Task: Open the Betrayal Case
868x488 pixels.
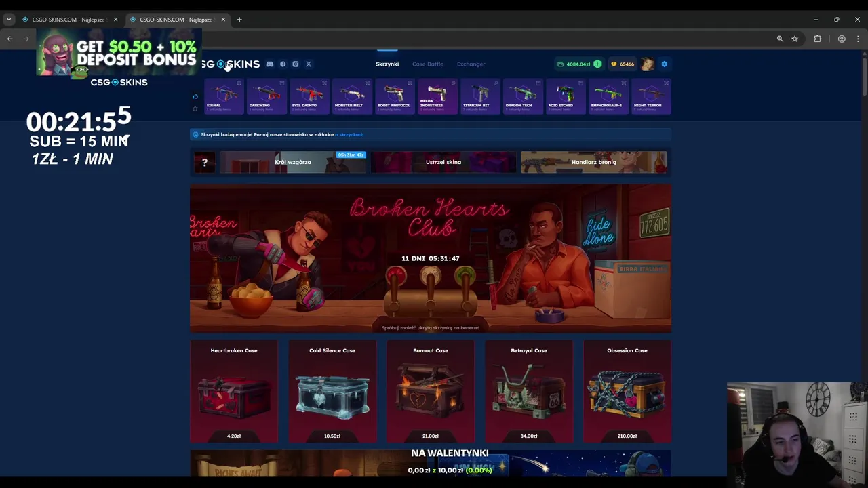Action: coord(529,392)
